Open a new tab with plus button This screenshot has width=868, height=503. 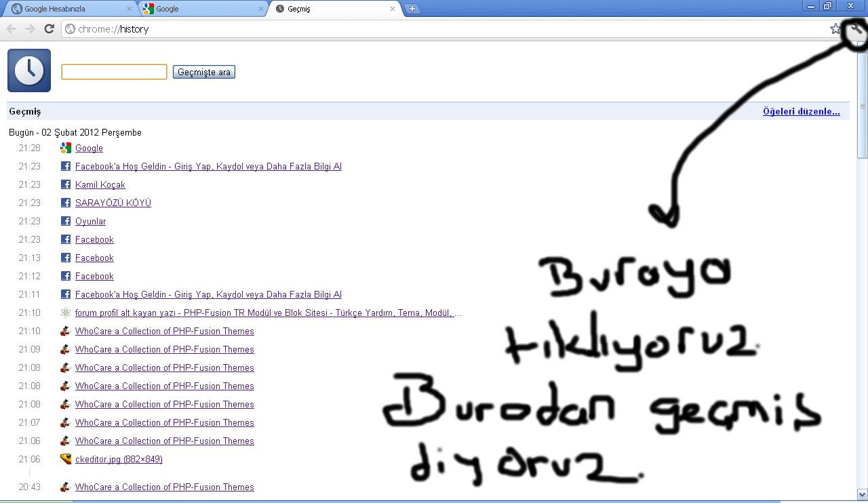point(412,9)
